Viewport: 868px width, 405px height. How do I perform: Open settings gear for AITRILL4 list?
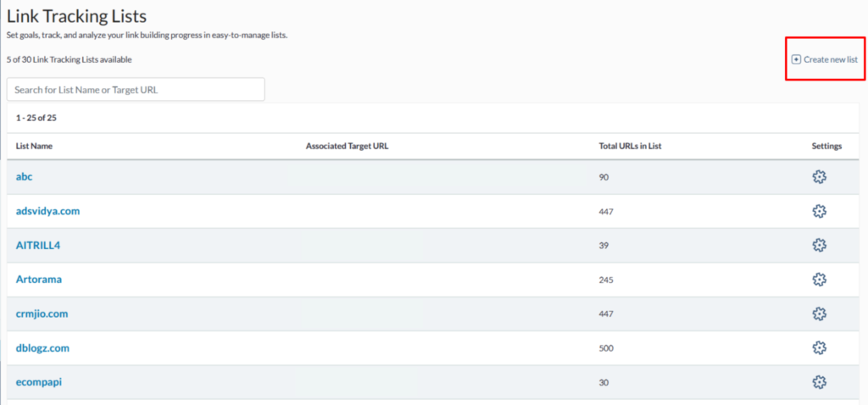[x=820, y=245]
